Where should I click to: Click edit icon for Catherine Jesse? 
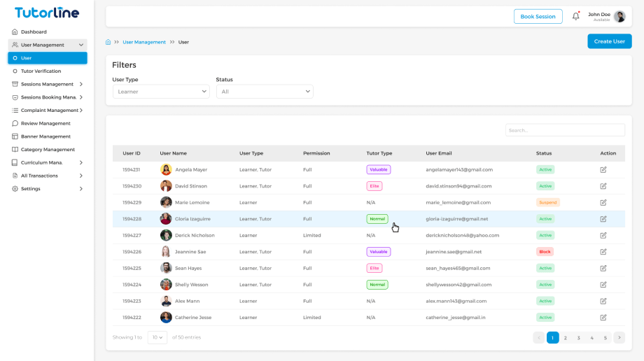(603, 318)
